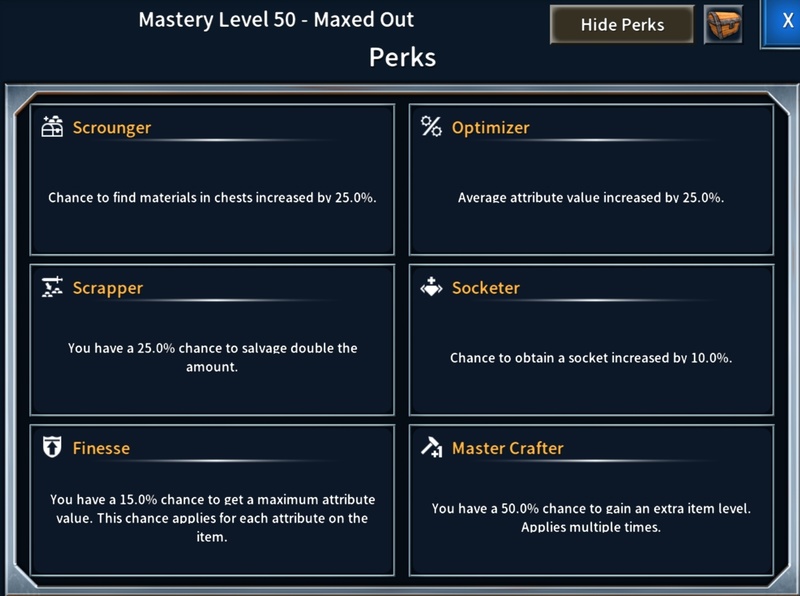The image size is (800, 596).
Task: Select the Optimizer perk title
Action: (490, 128)
